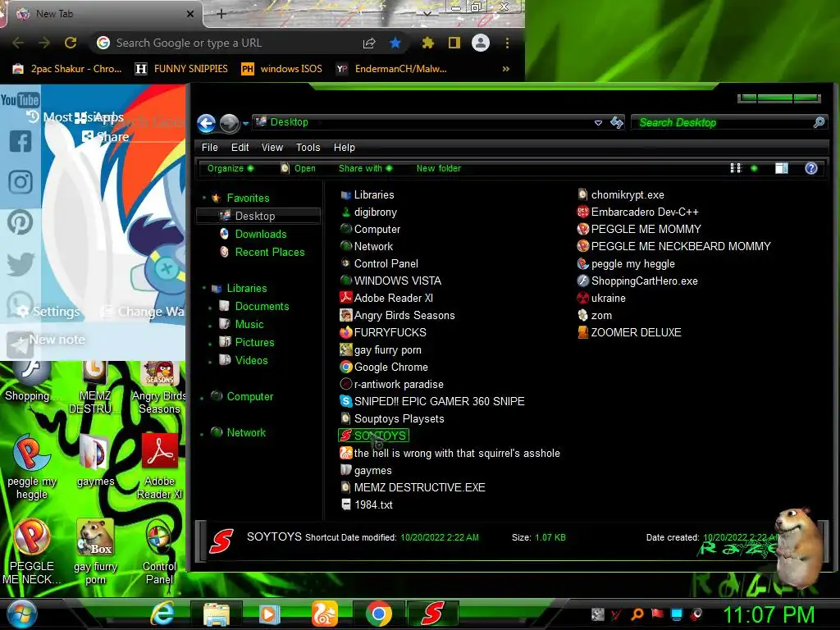Screen dimensions: 840x630
Task: Toggle the preview pane icon in Explorer
Action: click(x=782, y=168)
